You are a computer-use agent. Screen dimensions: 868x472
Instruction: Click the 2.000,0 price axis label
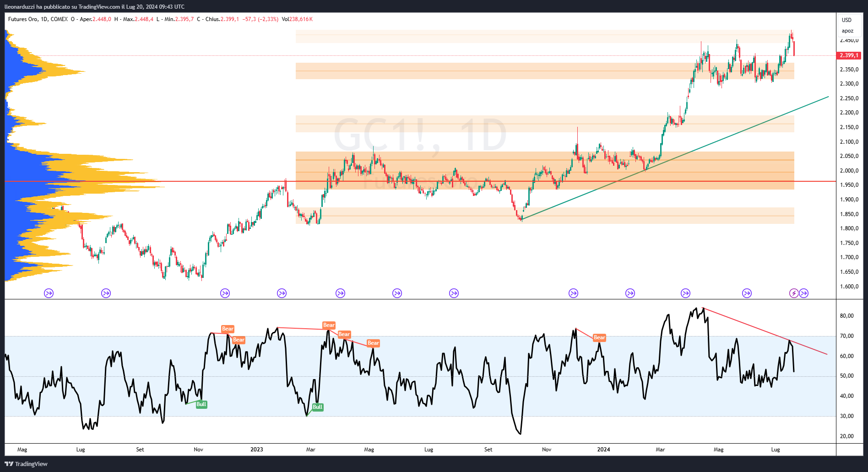(849, 171)
